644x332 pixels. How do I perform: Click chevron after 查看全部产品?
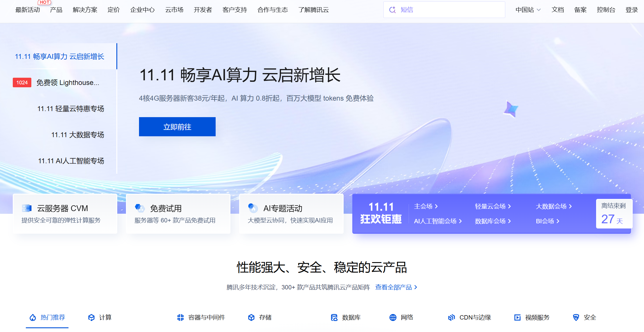tap(416, 287)
